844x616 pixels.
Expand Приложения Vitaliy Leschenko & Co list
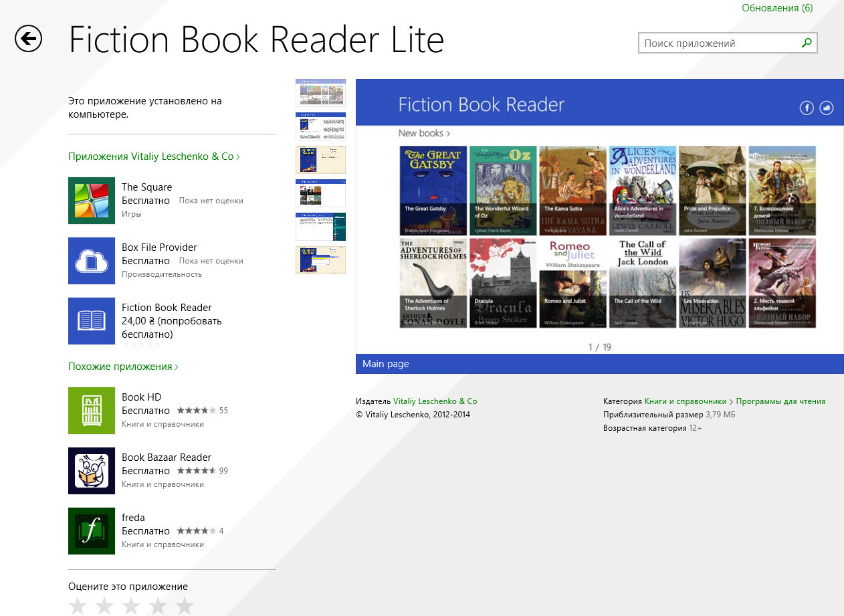click(154, 157)
